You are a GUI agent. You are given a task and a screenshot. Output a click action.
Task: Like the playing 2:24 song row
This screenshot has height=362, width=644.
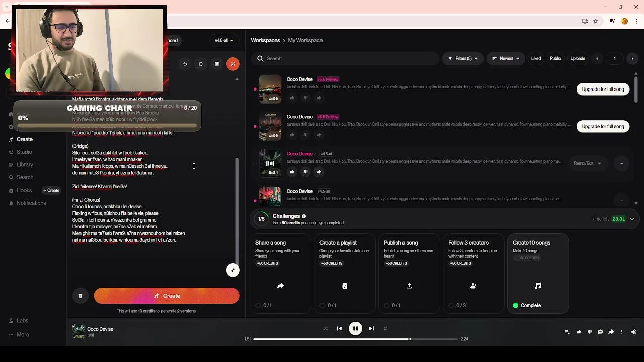point(292,172)
